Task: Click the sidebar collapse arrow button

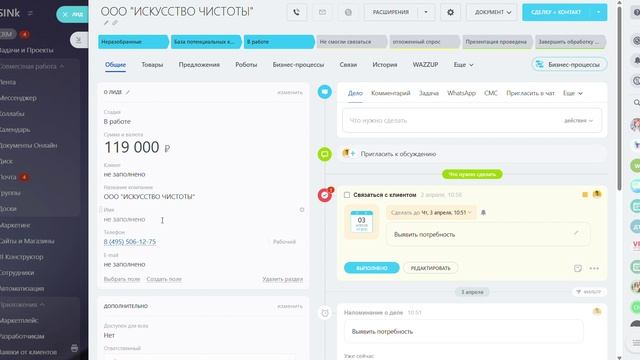Action: [x=78, y=40]
